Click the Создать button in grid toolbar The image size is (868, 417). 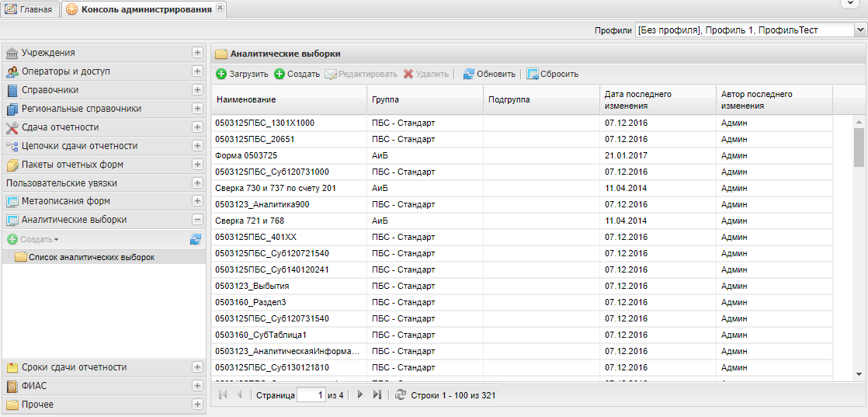click(297, 74)
